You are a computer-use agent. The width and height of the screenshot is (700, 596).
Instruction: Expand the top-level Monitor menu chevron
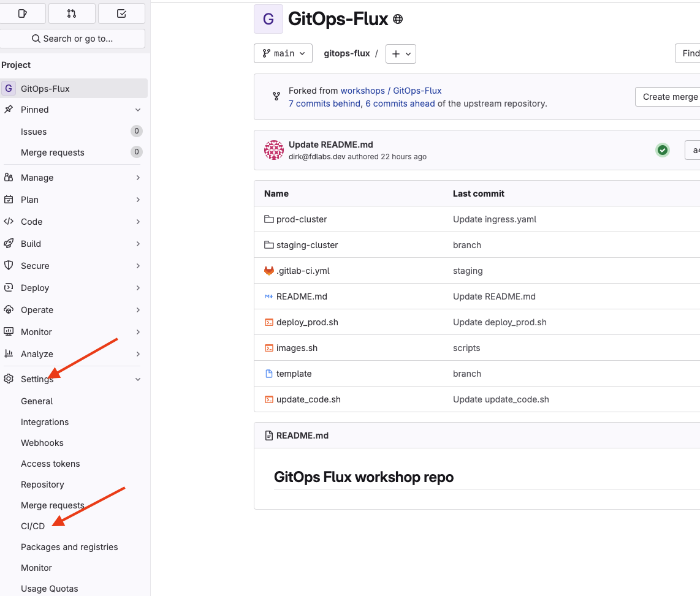(x=138, y=332)
